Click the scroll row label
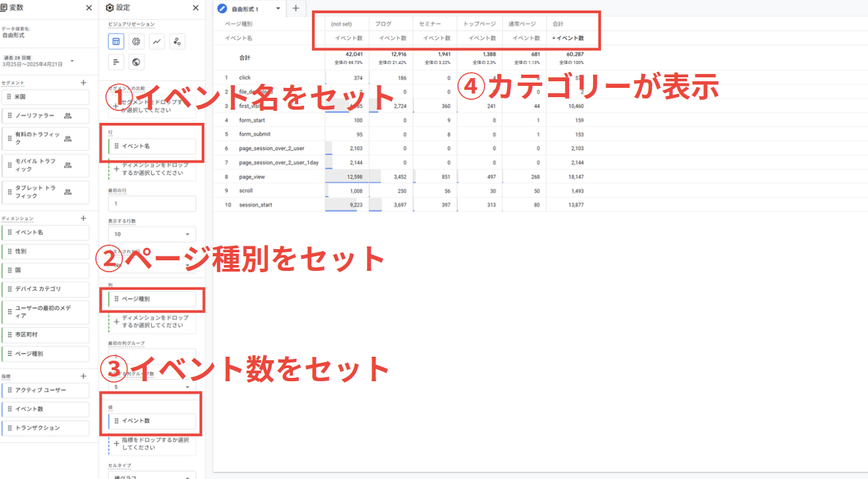Image resolution: width=868 pixels, height=479 pixels. (x=246, y=191)
